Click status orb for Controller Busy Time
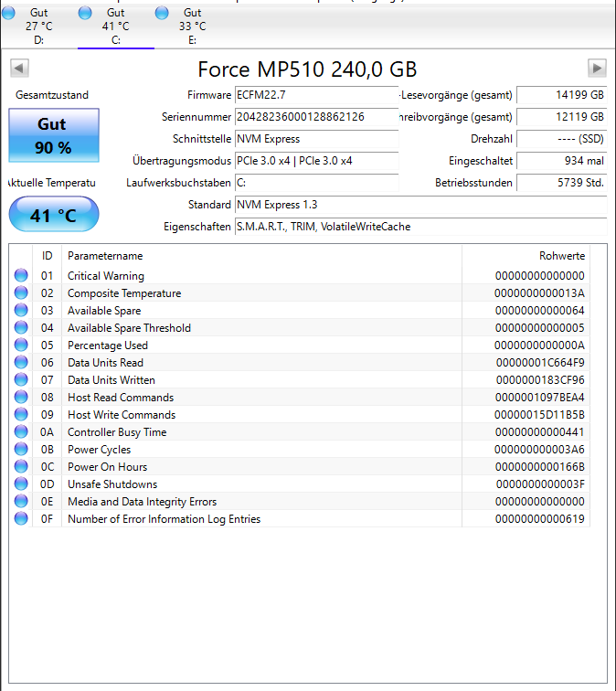This screenshot has height=691, width=616. [x=21, y=431]
